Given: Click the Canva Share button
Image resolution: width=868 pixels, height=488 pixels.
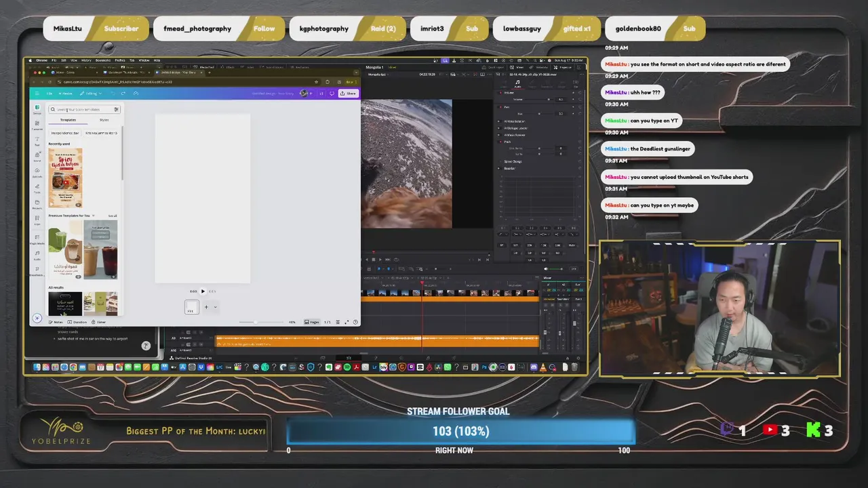Looking at the screenshot, I should coord(348,94).
